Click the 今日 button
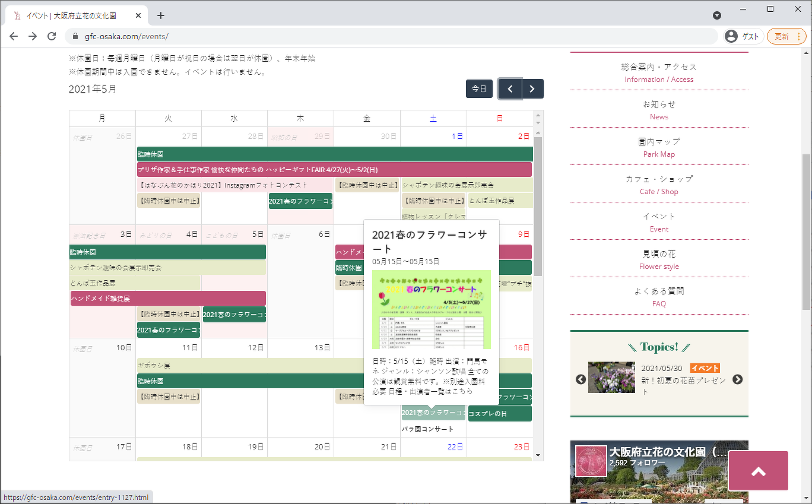The image size is (812, 504). coord(479,89)
